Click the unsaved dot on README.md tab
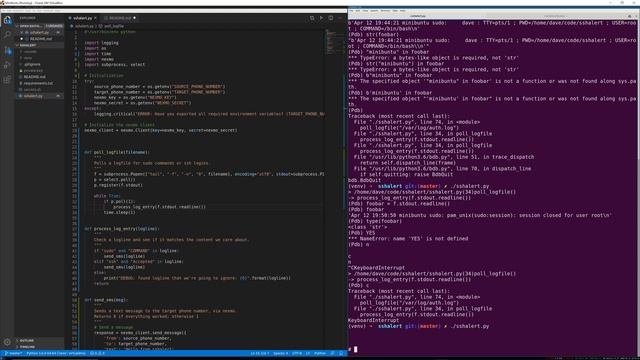640x360 pixels. pyautogui.click(x=134, y=18)
